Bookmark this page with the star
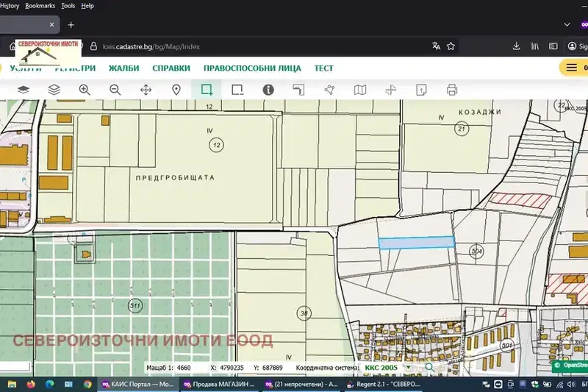 (x=451, y=46)
